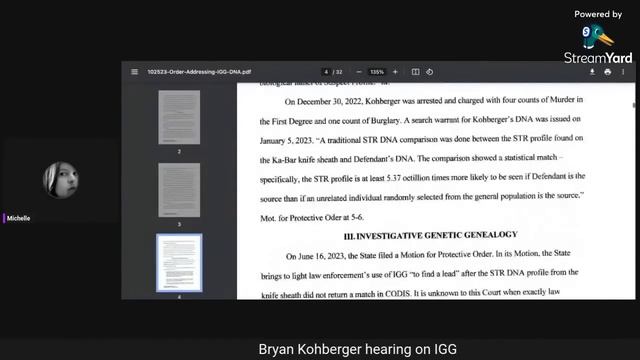
Task: Click the 'Bryan Kohberger hearing on IGG' caption
Action: point(358,349)
